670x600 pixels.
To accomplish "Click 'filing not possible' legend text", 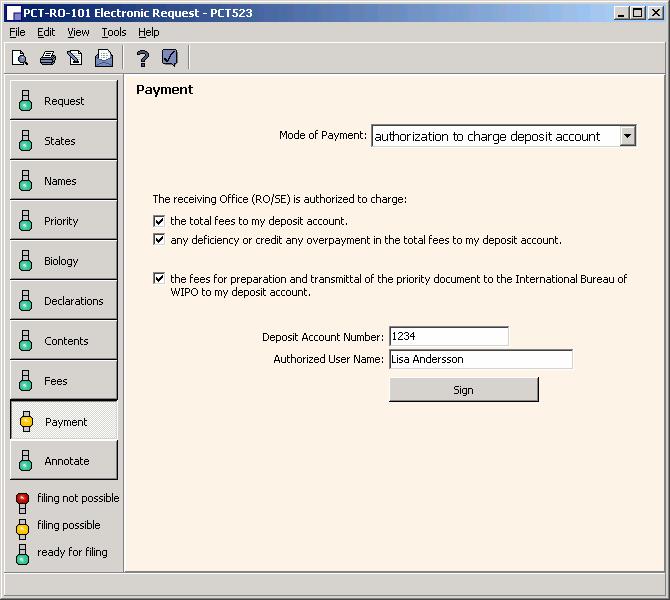I will [78, 498].
